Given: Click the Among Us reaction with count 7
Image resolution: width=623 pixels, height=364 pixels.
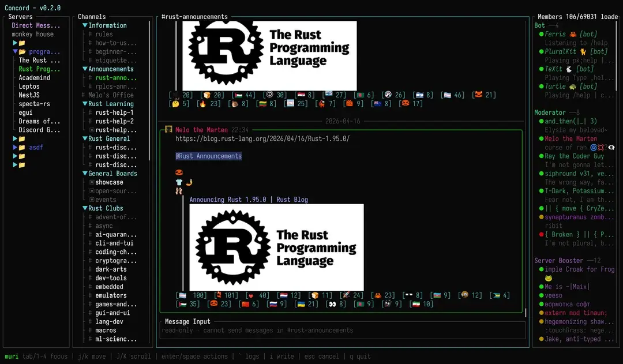Looking at the screenshot, I should [325, 104].
